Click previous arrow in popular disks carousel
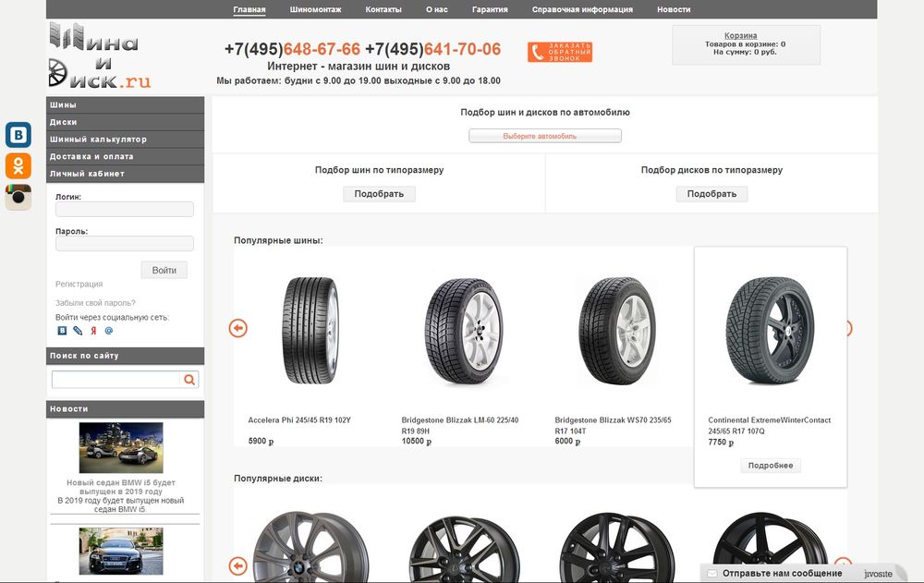Image resolution: width=924 pixels, height=583 pixels. click(238, 566)
